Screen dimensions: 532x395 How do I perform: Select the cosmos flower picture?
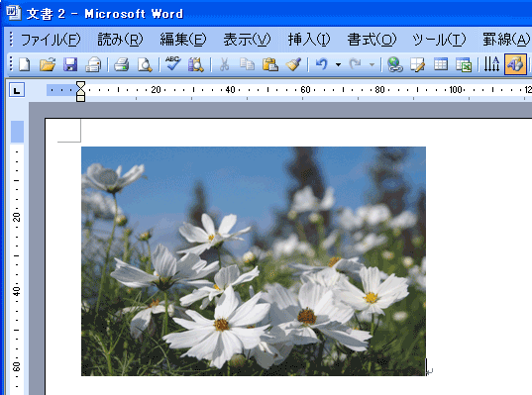[x=254, y=261]
